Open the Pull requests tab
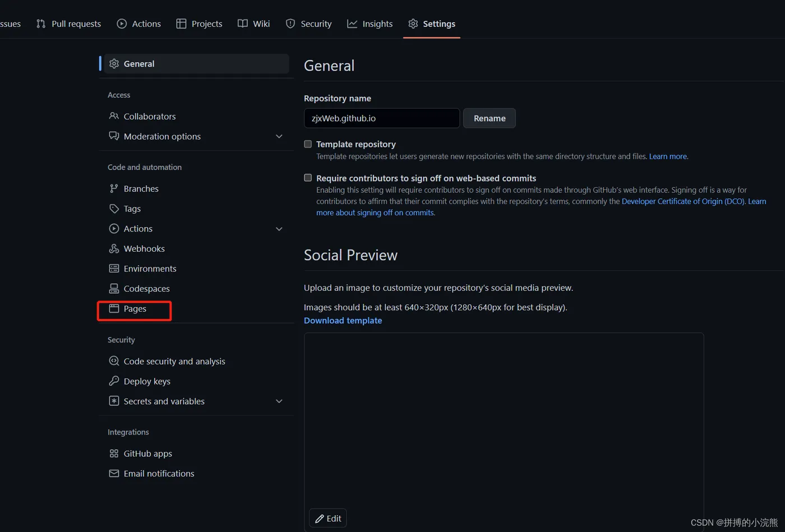785x532 pixels. (68, 24)
